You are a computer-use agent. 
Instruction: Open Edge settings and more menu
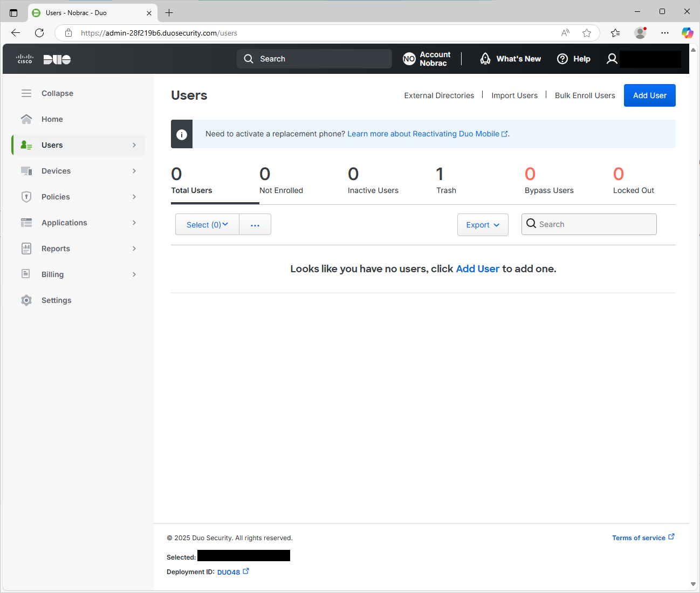[665, 33]
